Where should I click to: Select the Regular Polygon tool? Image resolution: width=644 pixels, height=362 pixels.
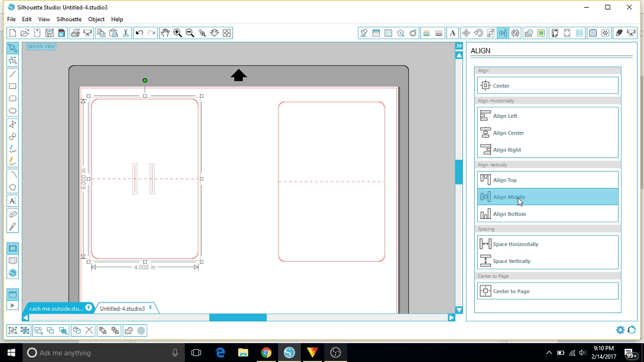coord(13,187)
